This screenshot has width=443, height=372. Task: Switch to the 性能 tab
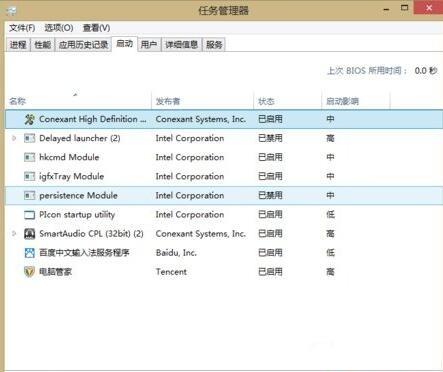(43, 45)
